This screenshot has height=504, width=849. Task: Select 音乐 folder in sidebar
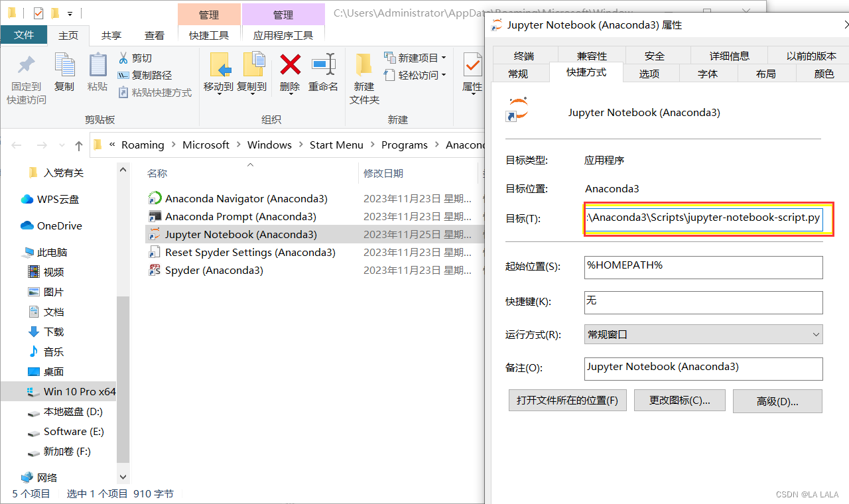pos(46,351)
